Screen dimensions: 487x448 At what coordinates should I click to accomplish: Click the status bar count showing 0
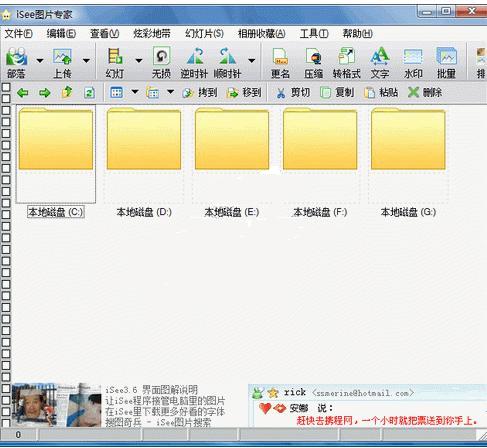(18, 435)
